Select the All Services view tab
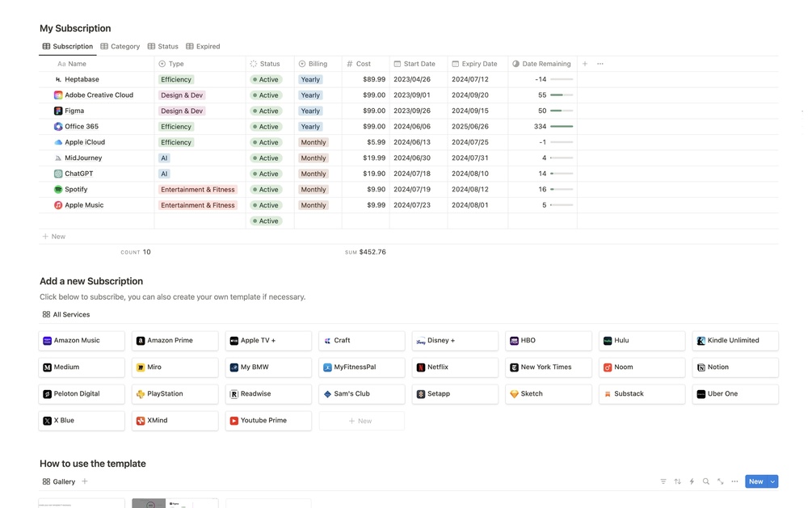 66,315
